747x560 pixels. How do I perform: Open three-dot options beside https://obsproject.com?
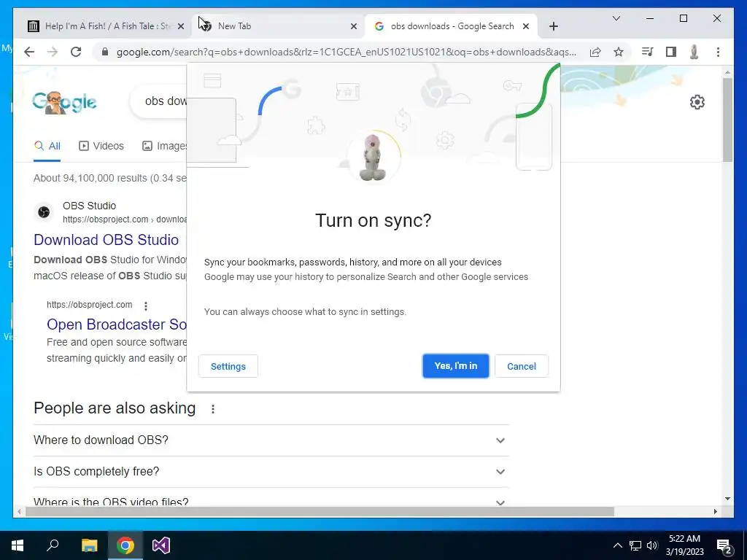(146, 306)
